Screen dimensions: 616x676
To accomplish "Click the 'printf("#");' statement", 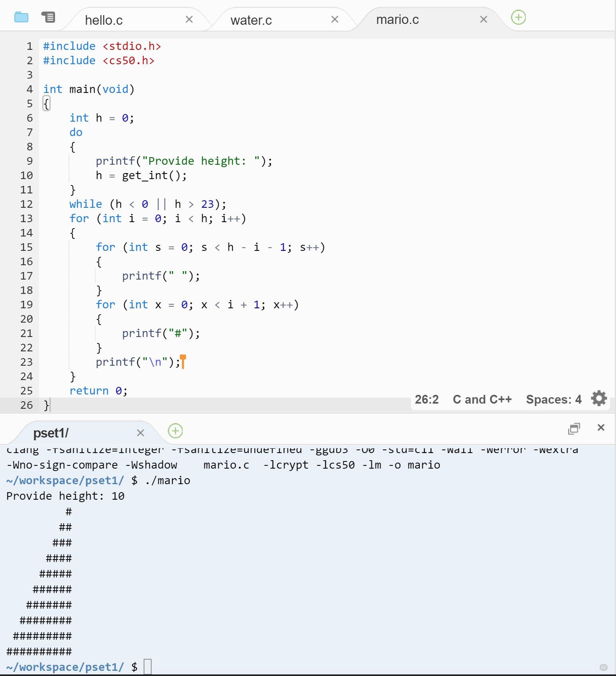I will [161, 333].
